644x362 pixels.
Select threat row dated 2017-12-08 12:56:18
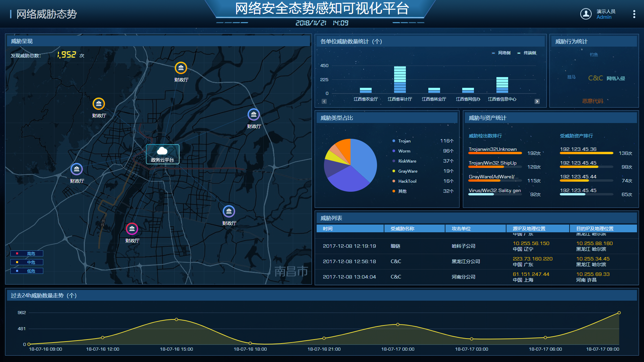coord(476,262)
